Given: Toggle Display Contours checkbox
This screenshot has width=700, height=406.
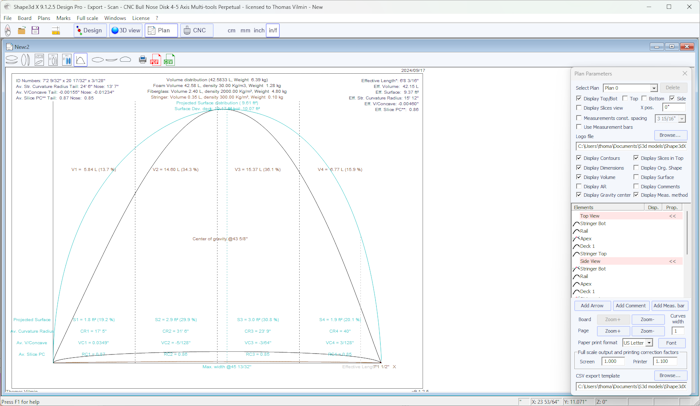Looking at the screenshot, I should pos(579,158).
